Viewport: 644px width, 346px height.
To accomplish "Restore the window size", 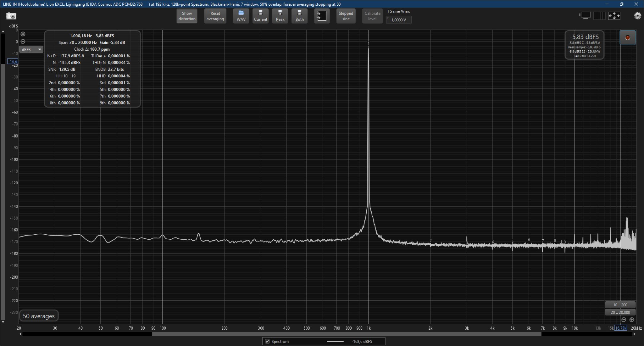I will [622, 4].
